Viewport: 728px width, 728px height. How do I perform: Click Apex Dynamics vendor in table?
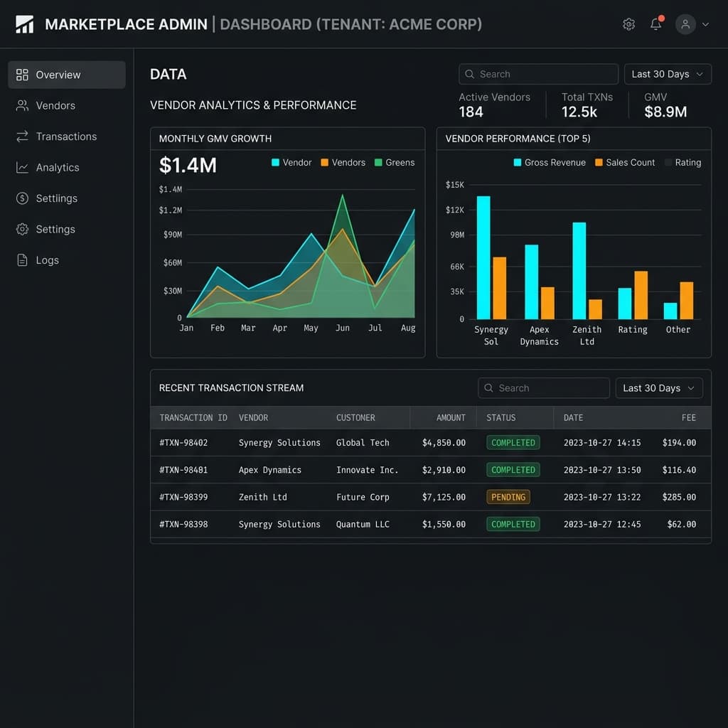(x=269, y=470)
